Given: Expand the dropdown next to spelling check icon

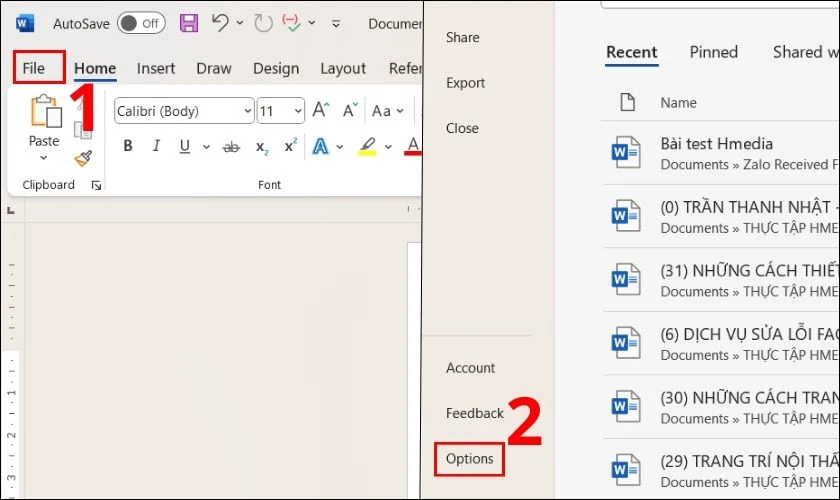Looking at the screenshot, I should click(x=311, y=23).
